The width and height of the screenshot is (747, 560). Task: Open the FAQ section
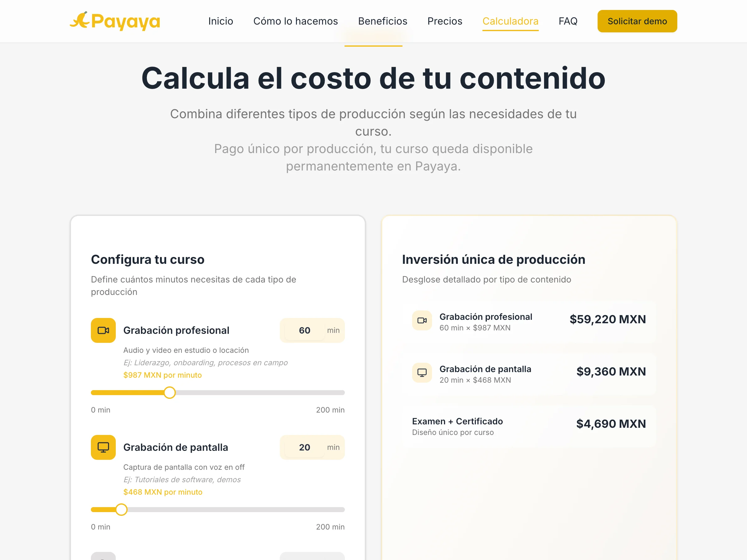[x=568, y=21]
